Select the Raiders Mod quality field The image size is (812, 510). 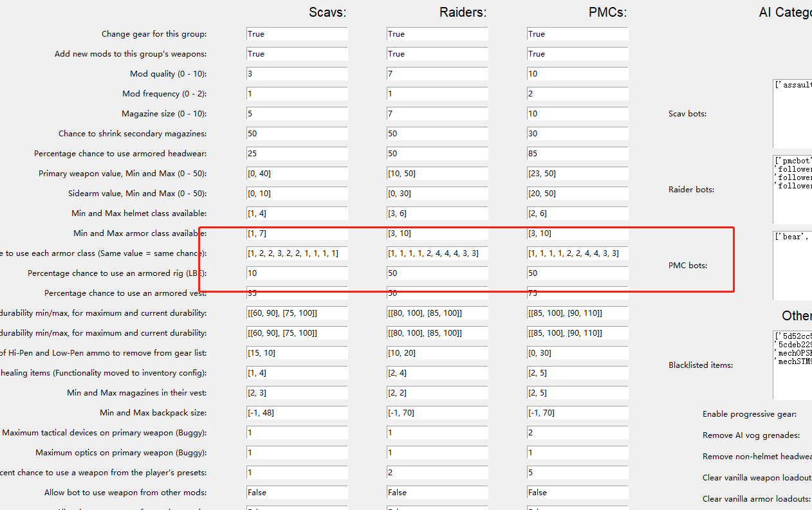[437, 74]
